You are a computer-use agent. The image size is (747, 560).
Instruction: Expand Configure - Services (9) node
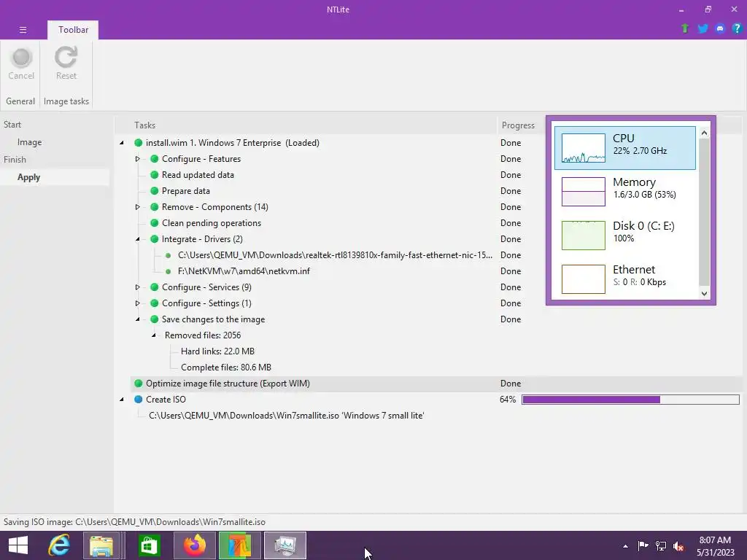tap(137, 287)
